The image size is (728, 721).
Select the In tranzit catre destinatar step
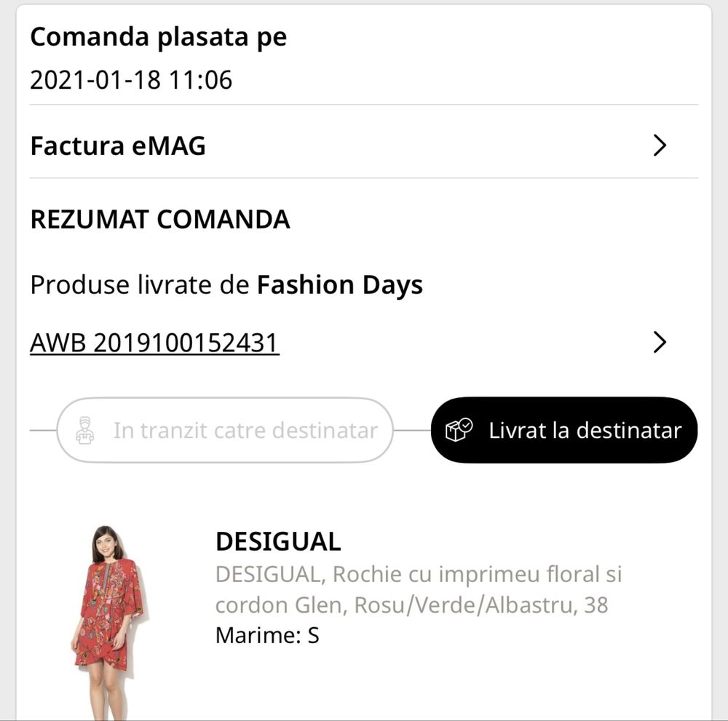pyautogui.click(x=225, y=430)
